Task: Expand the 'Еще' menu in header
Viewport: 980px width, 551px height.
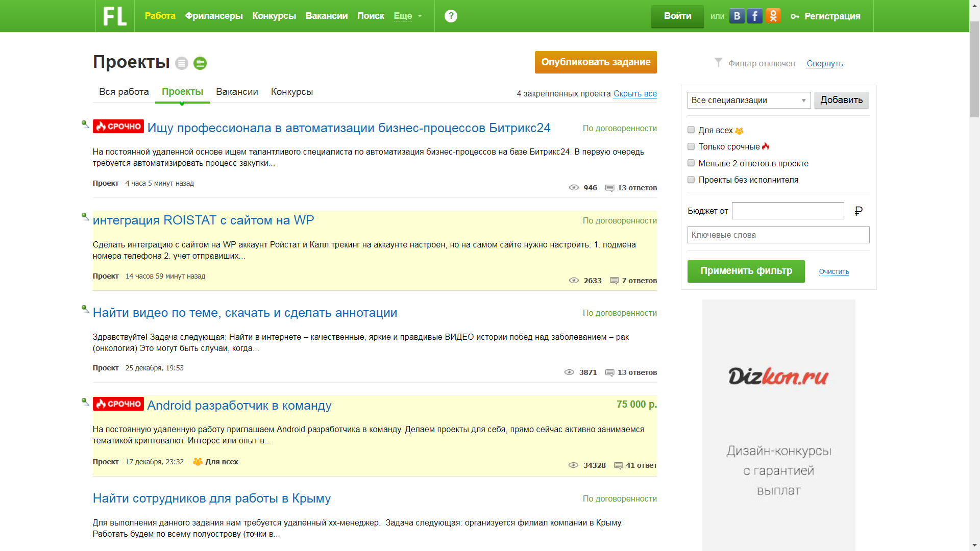Action: (x=408, y=16)
